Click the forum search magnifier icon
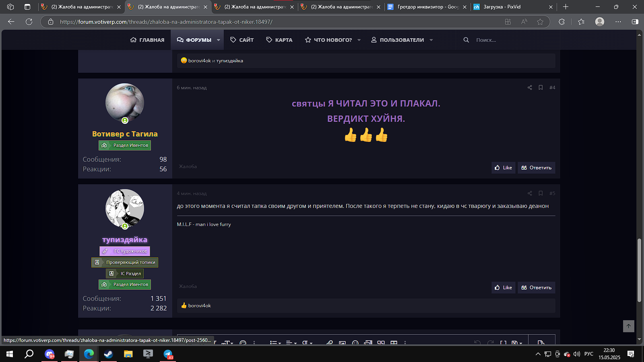Viewport: 644px width, 362px height. pos(466,40)
